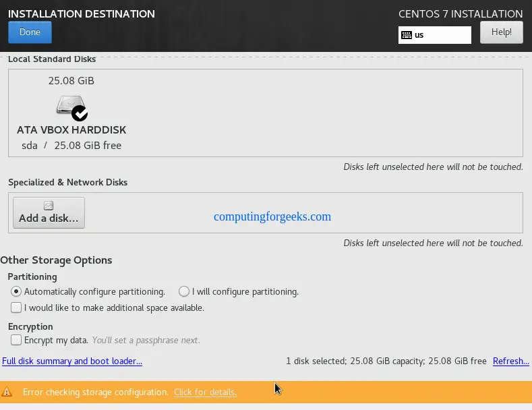
Task: Tick the Encrypt my data checkbox
Action: click(x=16, y=340)
